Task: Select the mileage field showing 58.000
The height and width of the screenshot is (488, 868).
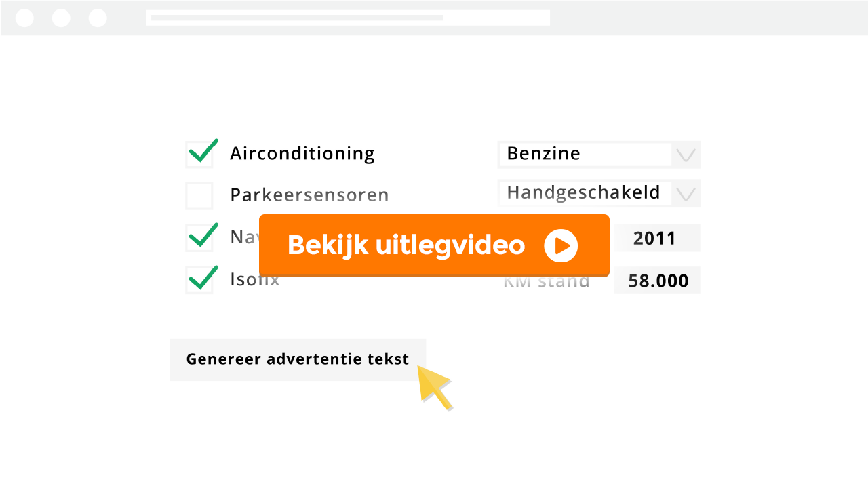Action: [657, 281]
